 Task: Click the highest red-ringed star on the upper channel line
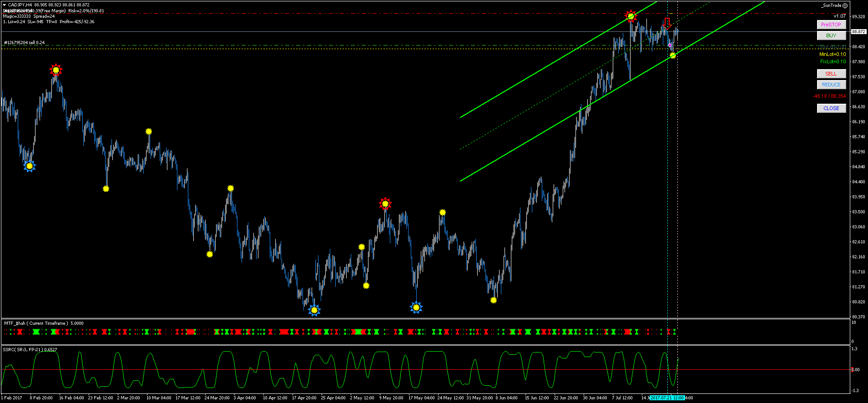coord(631,16)
